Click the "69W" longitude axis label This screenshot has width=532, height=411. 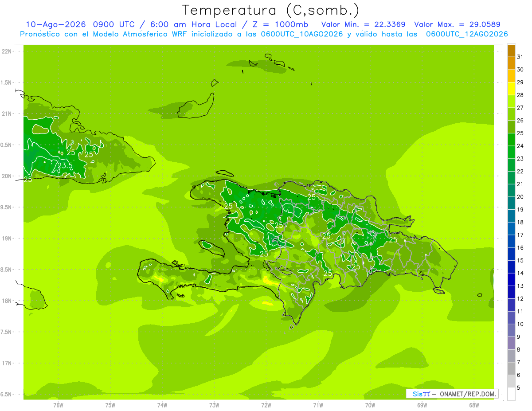(x=422, y=405)
